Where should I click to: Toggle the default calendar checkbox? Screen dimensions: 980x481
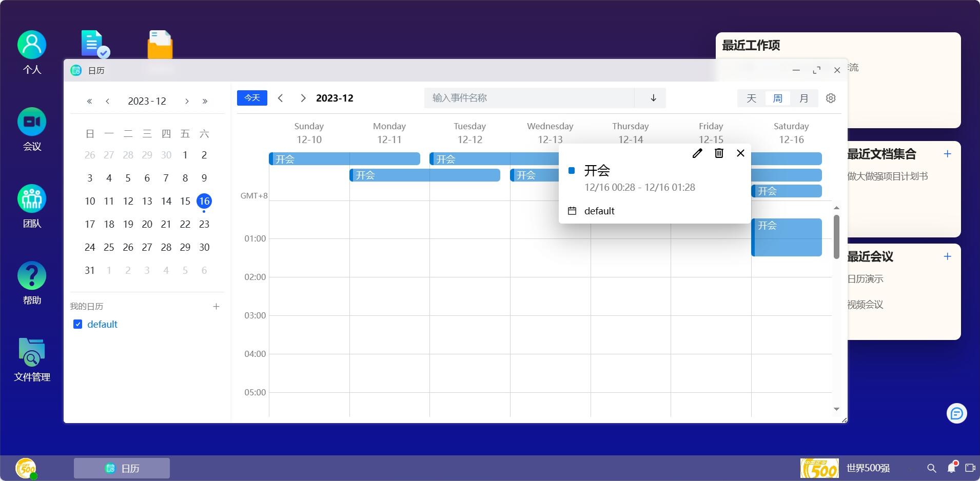pyautogui.click(x=78, y=324)
